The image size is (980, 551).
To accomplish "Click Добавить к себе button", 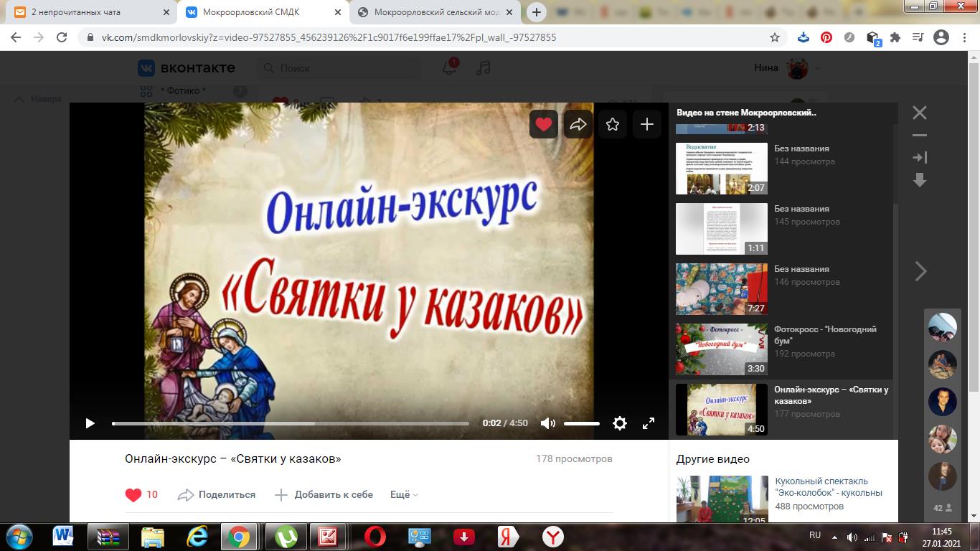I will tap(324, 494).
